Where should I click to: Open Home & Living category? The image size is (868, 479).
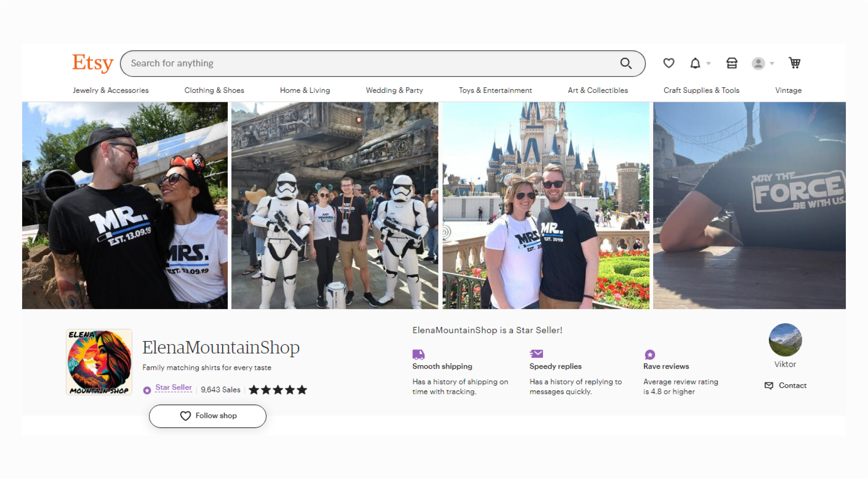click(x=305, y=90)
